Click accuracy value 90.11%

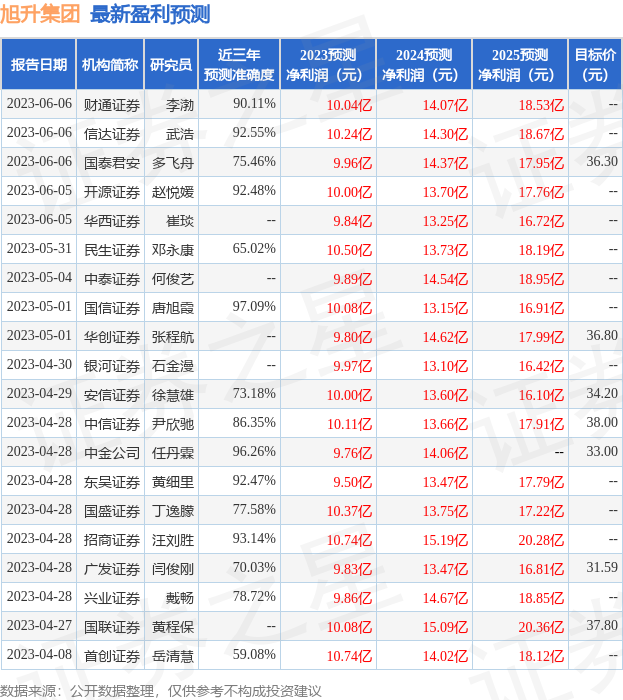(x=254, y=104)
